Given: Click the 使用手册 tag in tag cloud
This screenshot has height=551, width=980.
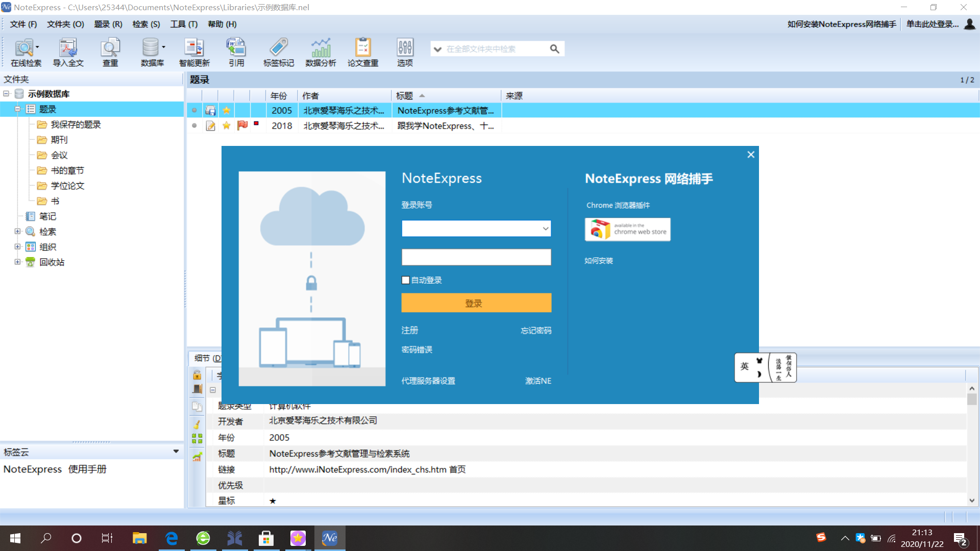Looking at the screenshot, I should pos(87,469).
